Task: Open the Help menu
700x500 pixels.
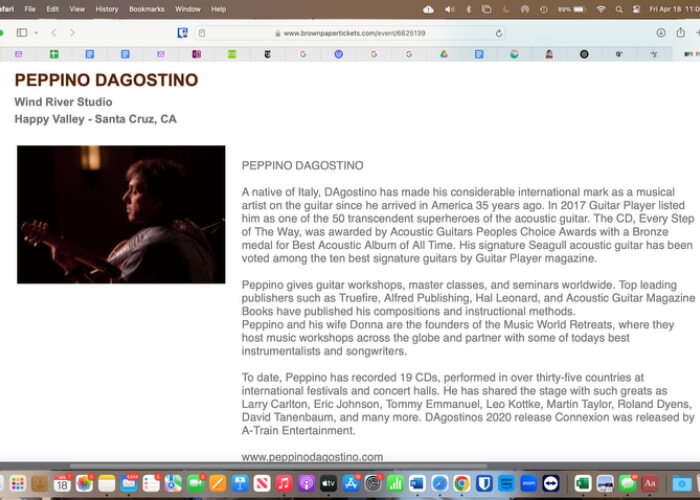Action: pos(218,9)
